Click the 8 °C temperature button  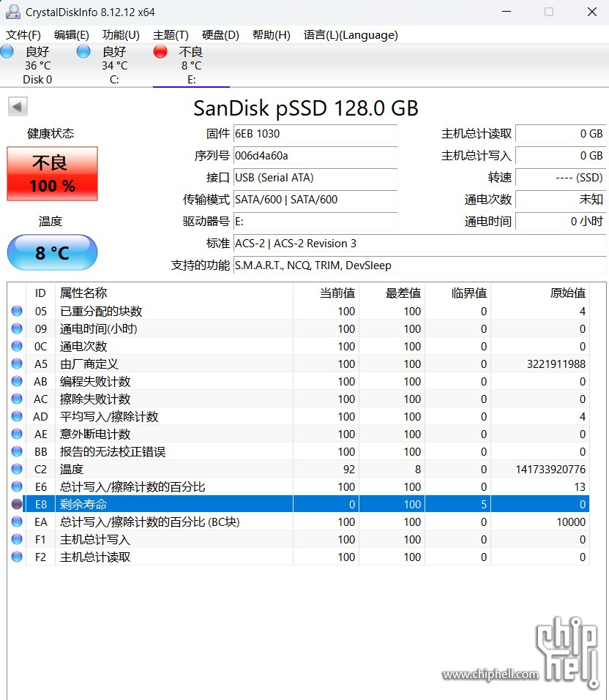[52, 252]
